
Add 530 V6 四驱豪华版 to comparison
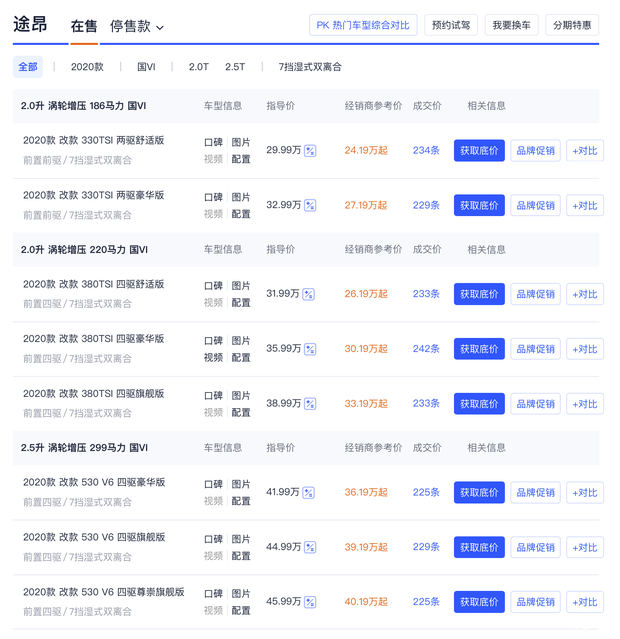[x=585, y=493]
